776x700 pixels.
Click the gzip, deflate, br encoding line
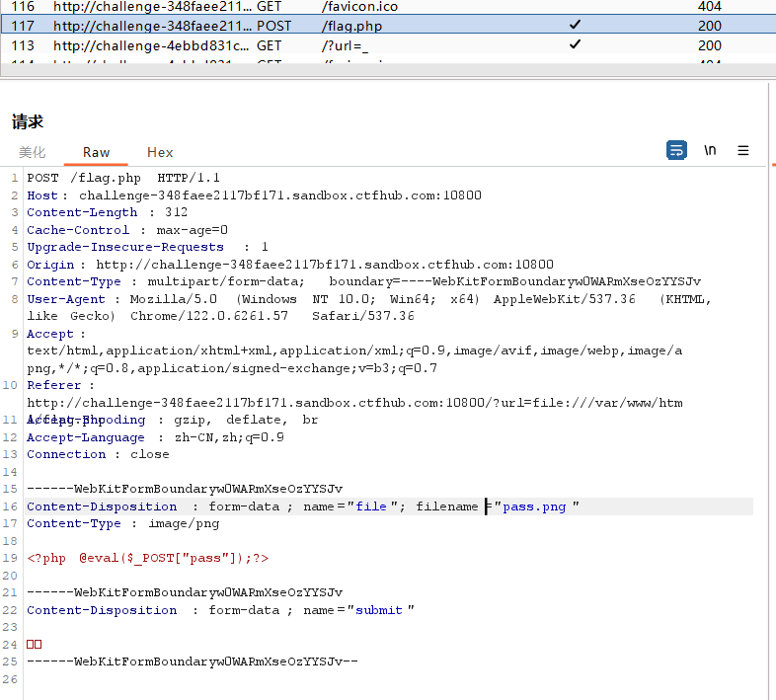[x=246, y=421]
